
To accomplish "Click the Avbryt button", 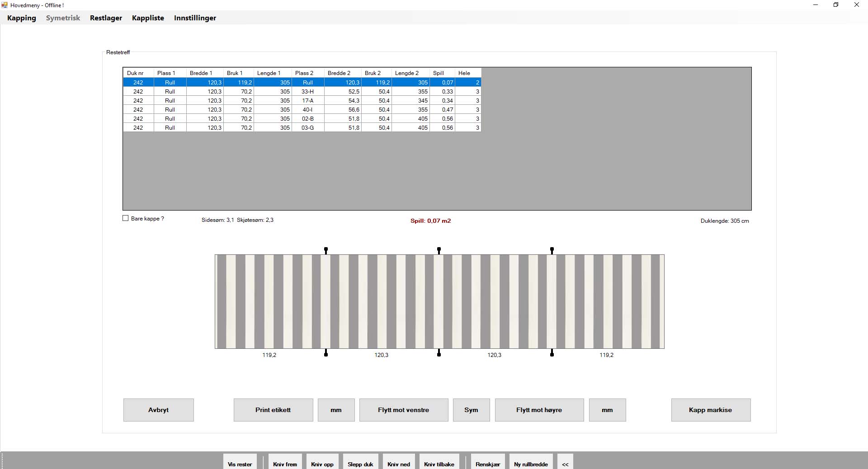I will [x=158, y=410].
